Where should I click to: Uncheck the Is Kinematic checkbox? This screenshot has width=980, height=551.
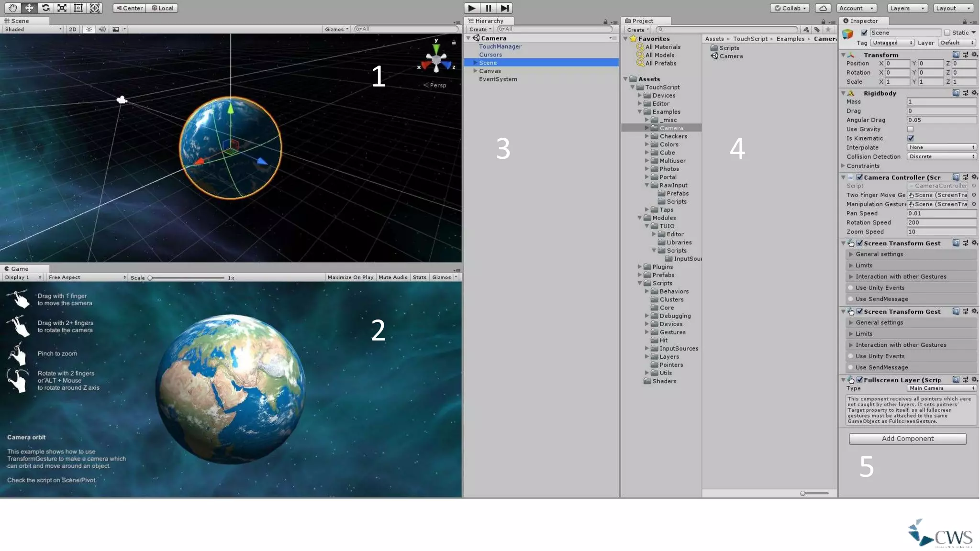910,138
